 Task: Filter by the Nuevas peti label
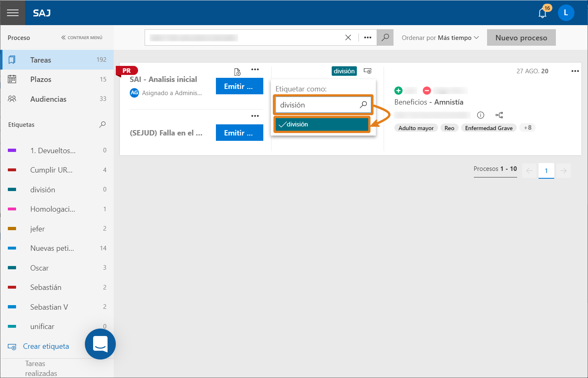pyautogui.click(x=57, y=248)
